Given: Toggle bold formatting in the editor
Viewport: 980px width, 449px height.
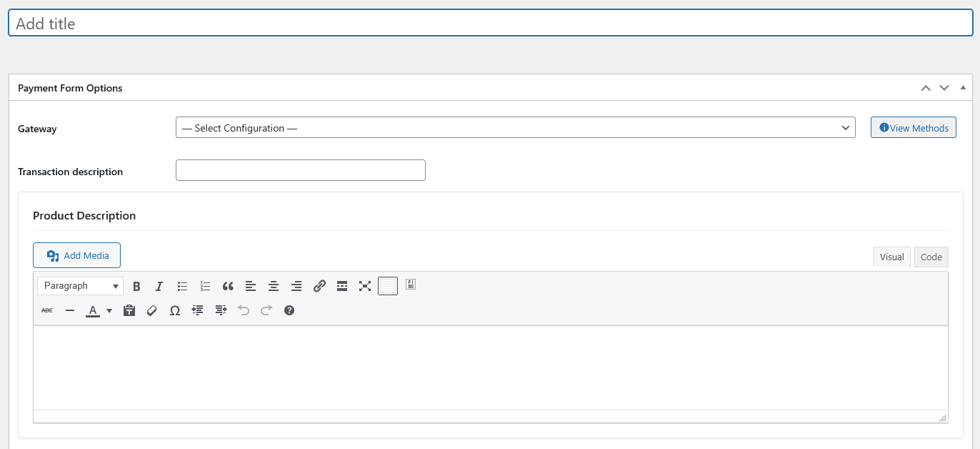Looking at the screenshot, I should [x=136, y=286].
